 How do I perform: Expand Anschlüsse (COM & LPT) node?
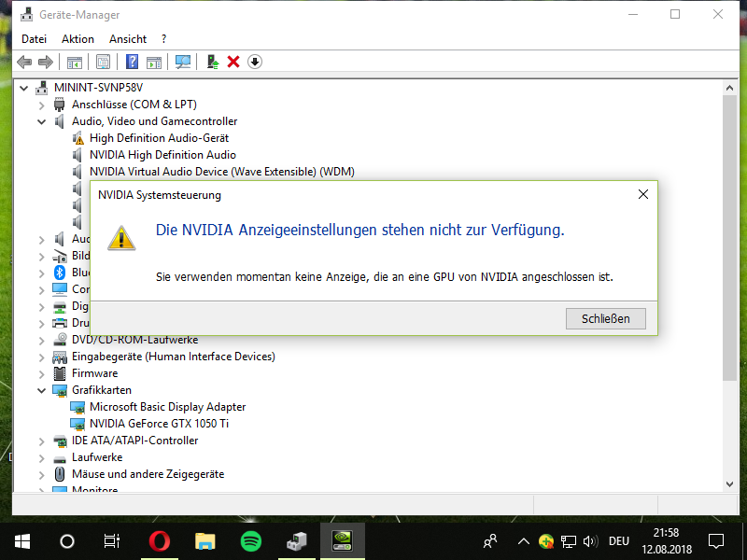tap(41, 105)
